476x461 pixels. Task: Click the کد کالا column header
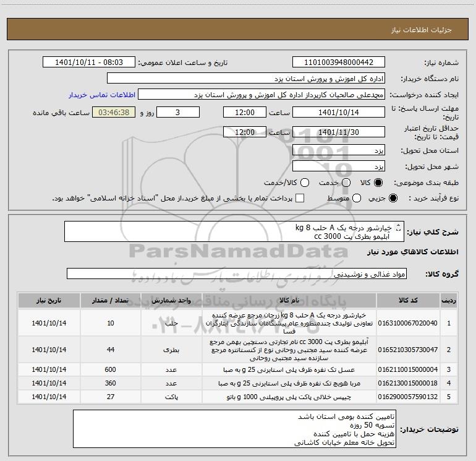pyautogui.click(x=408, y=301)
